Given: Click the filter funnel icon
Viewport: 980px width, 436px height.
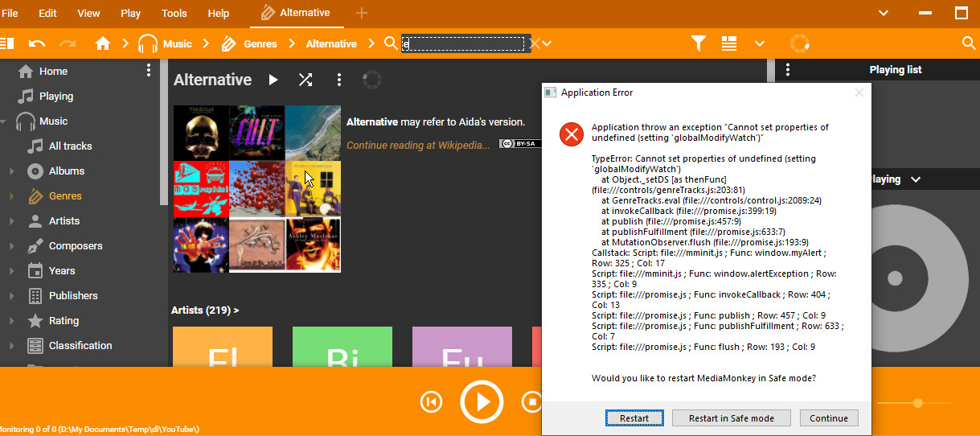Looking at the screenshot, I should tap(698, 43).
